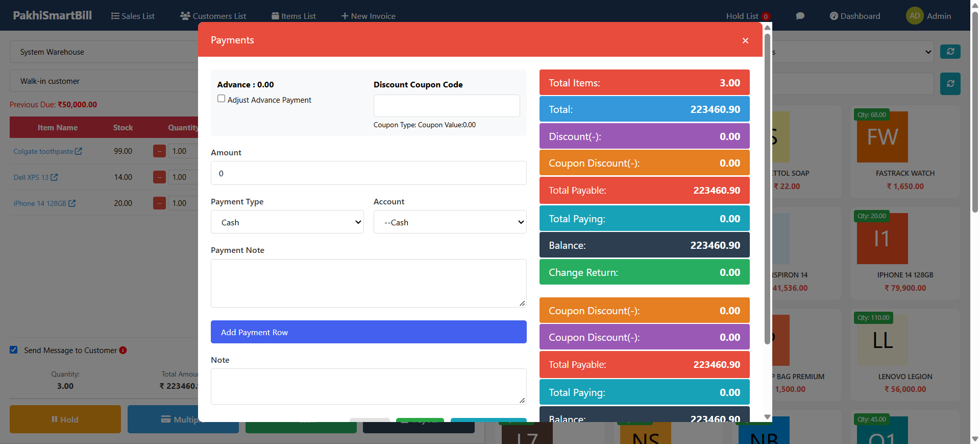This screenshot has height=444, width=980.
Task: Open Colgate toothpaste external link icon
Action: [x=78, y=151]
